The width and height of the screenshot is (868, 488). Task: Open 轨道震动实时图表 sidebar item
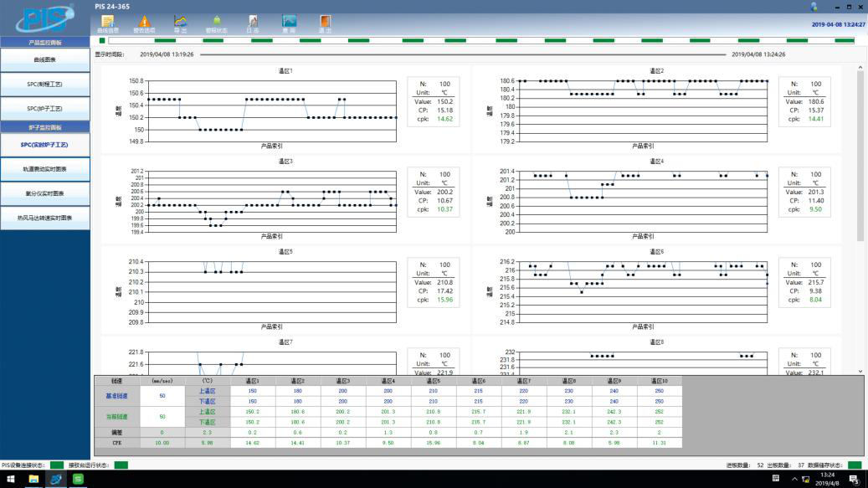tap(45, 169)
